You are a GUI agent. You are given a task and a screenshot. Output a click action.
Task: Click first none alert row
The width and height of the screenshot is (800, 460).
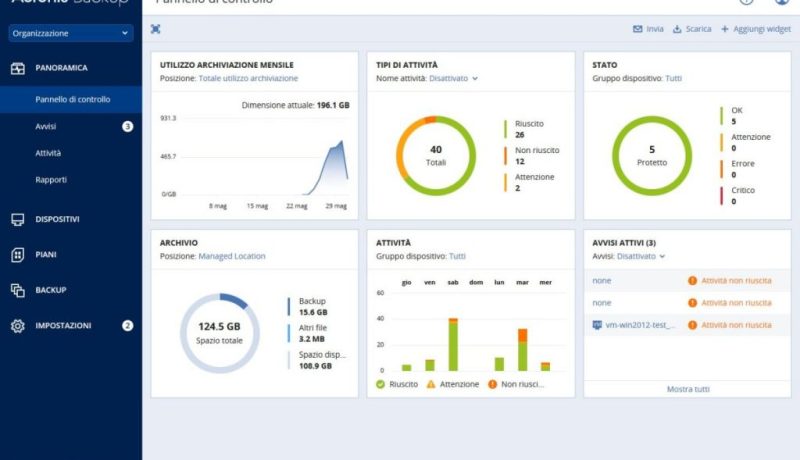click(687, 280)
